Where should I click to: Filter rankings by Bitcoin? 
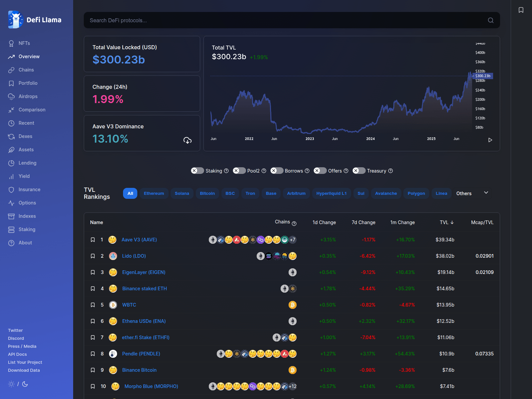point(207,193)
